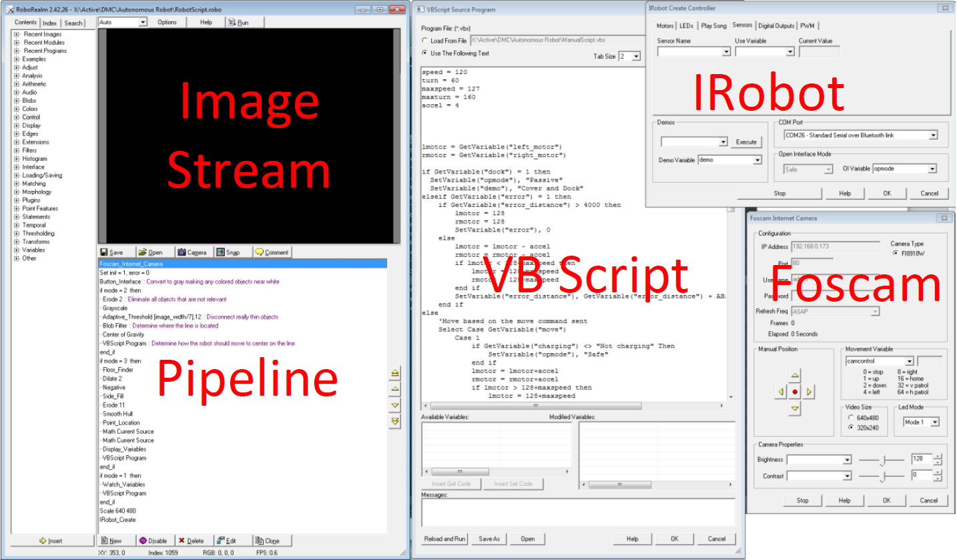
Task: Move Foscam camera up with arrow
Action: click(795, 375)
